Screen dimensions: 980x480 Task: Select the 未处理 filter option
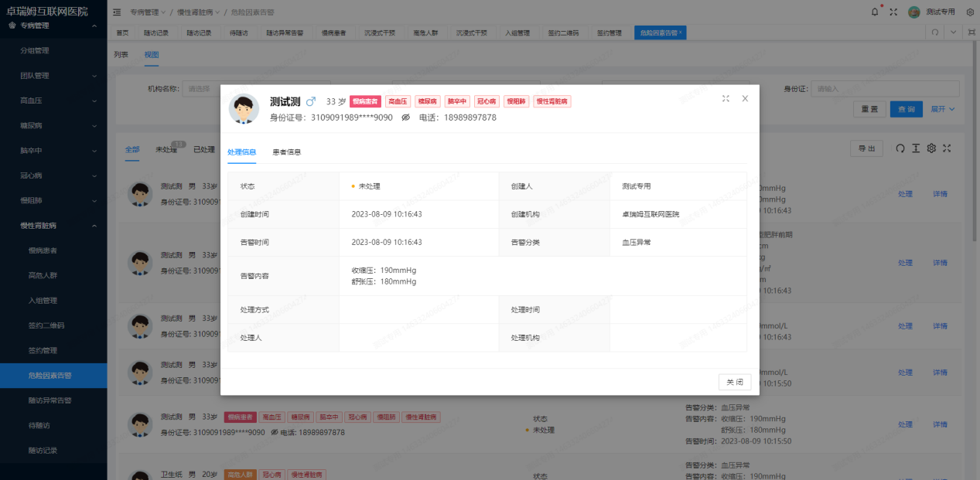167,150
